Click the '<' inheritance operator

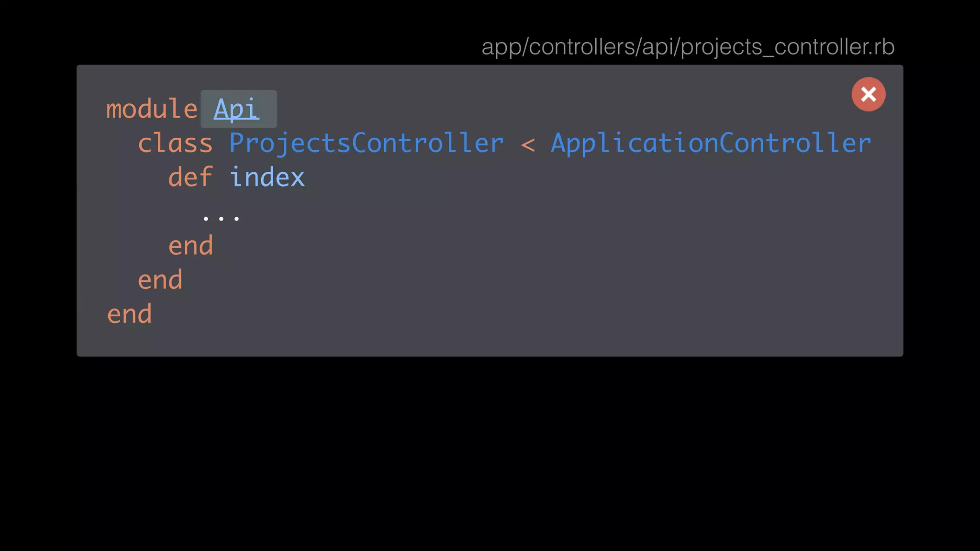pyautogui.click(x=527, y=143)
